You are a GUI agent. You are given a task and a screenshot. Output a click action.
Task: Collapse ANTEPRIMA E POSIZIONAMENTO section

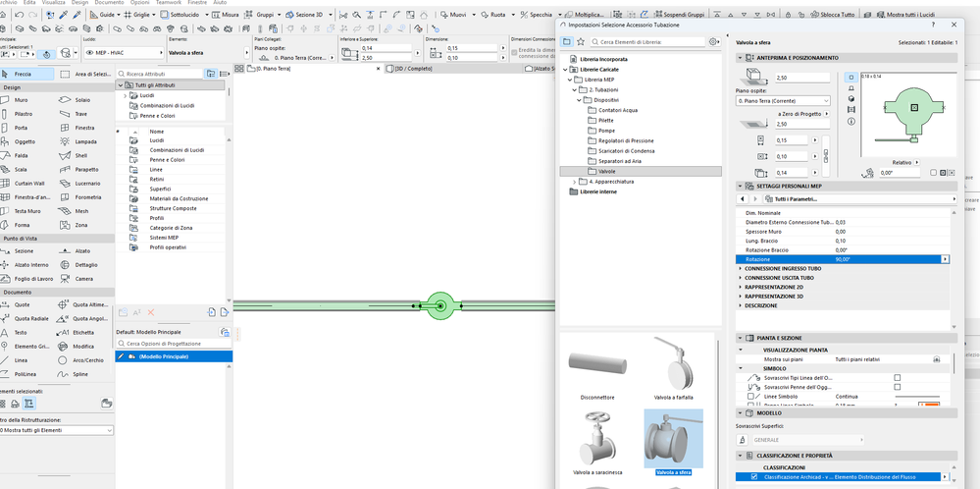pyautogui.click(x=742, y=58)
